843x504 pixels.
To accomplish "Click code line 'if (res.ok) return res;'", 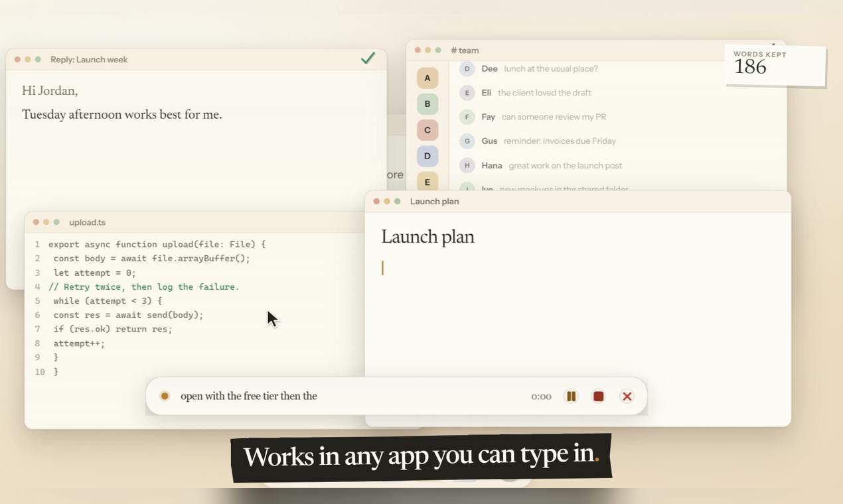I will click(x=113, y=329).
